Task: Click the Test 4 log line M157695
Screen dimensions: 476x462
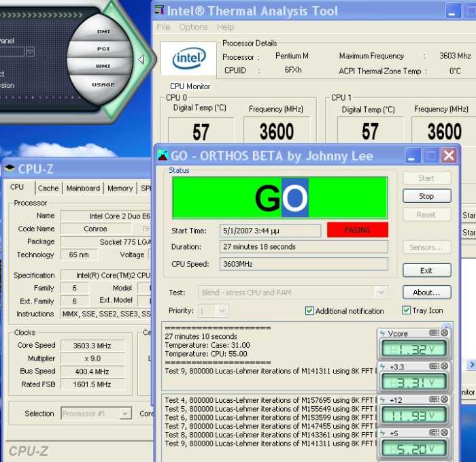Action: point(269,400)
